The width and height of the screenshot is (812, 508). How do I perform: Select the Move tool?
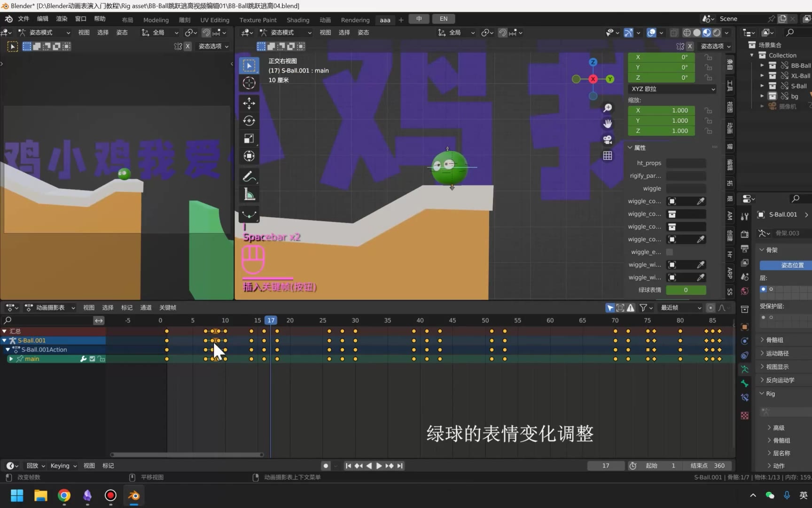(249, 103)
